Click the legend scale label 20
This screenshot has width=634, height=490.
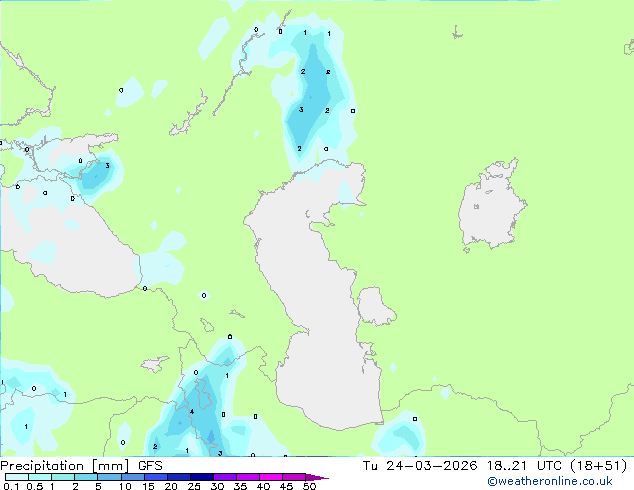point(171,486)
